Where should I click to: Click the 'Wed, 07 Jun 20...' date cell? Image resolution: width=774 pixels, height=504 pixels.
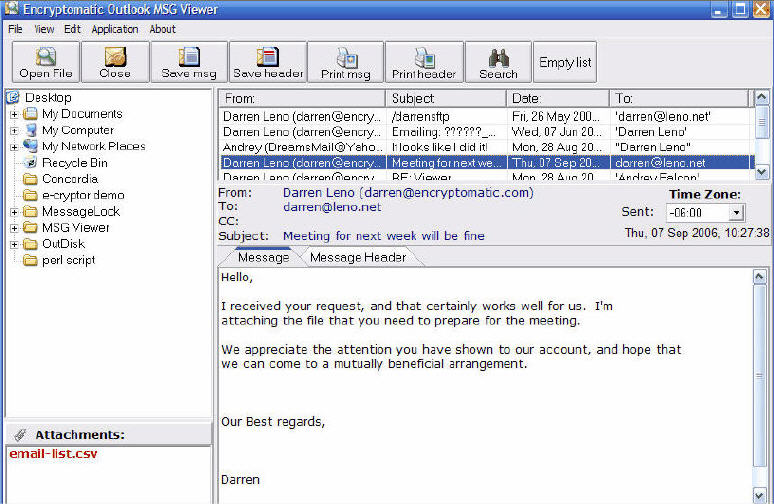point(557,132)
